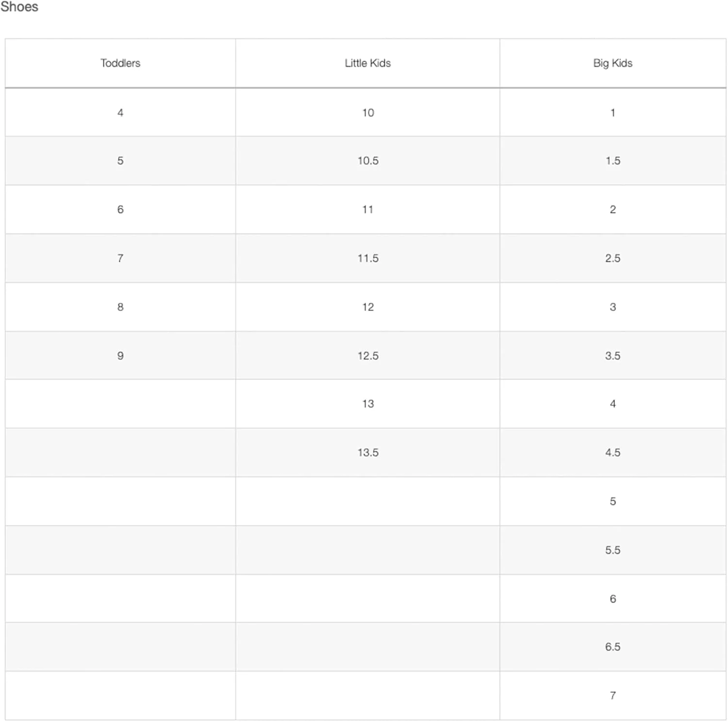The width and height of the screenshot is (728, 722).
Task: Click size 8 in Toddlers column
Action: click(x=120, y=307)
